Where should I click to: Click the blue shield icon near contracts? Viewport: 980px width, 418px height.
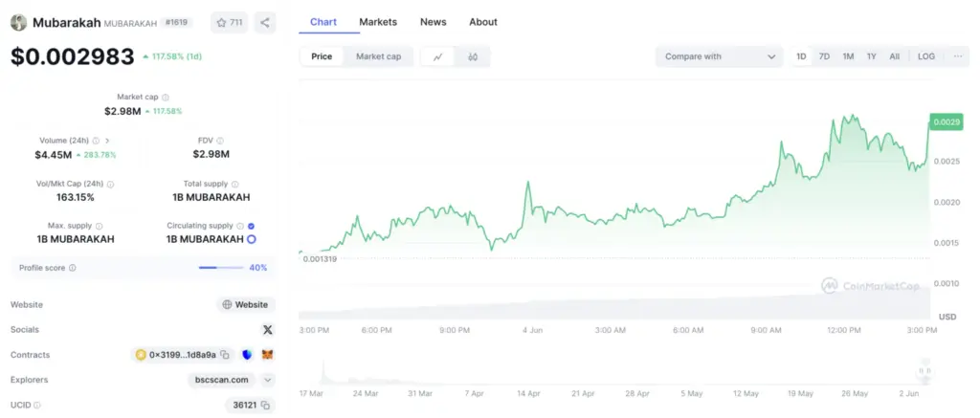tap(247, 355)
